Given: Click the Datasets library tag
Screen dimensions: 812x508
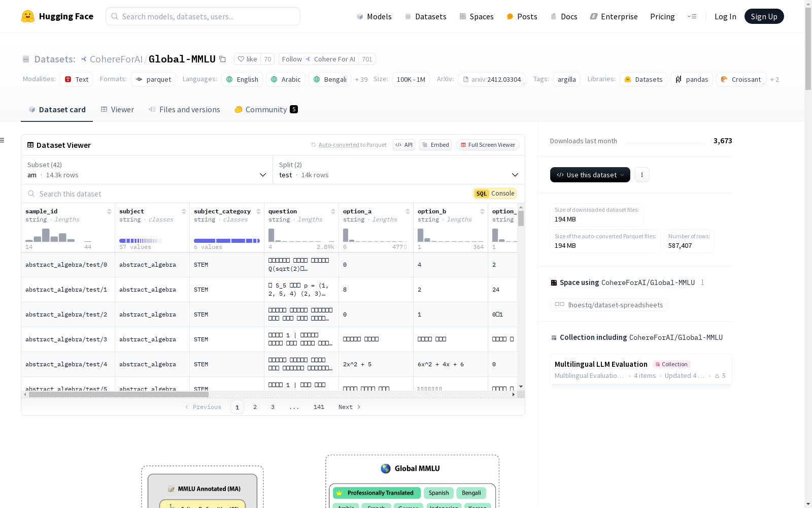Looking at the screenshot, I should click(644, 79).
